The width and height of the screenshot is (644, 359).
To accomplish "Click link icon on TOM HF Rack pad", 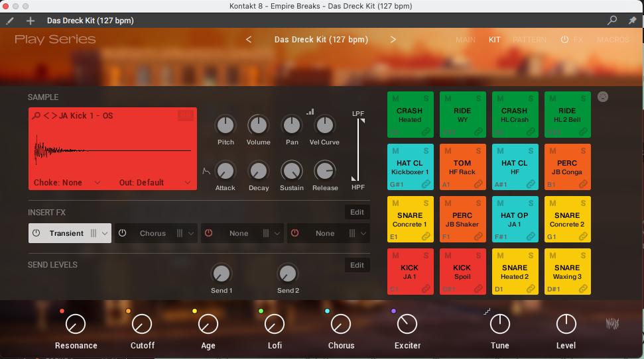I will (x=478, y=184).
